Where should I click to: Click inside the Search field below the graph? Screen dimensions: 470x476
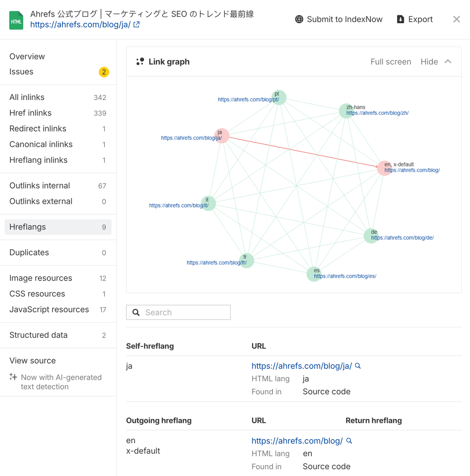point(178,312)
